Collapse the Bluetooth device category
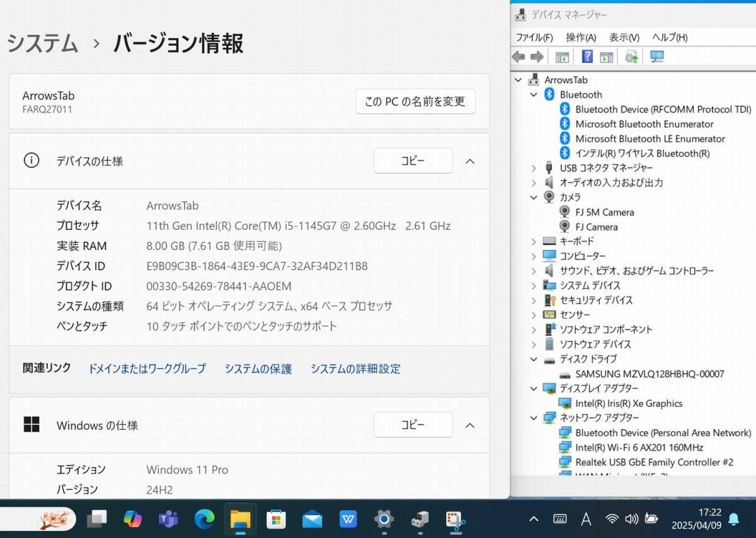Viewport: 756px width, 538px height. point(534,94)
